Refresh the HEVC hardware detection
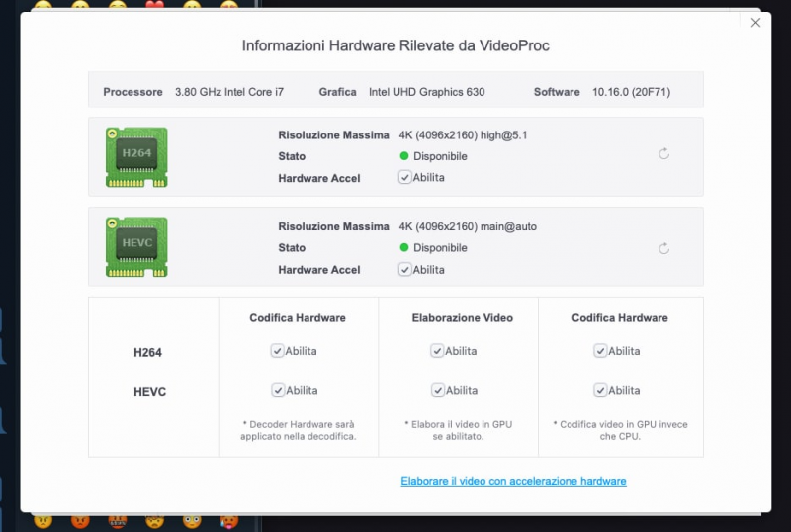791x532 pixels. coord(663,248)
